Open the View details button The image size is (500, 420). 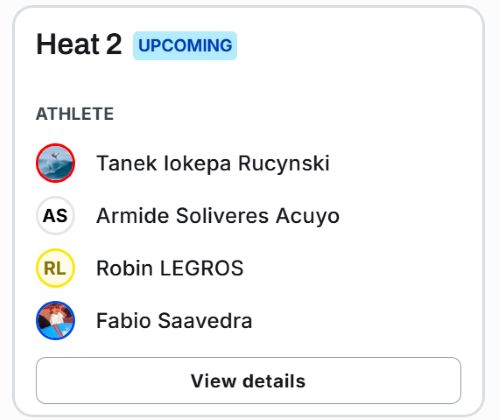pyautogui.click(x=249, y=380)
